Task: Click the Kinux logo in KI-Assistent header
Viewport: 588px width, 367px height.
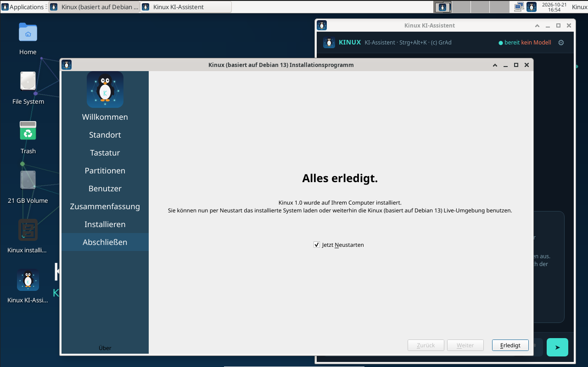Action: tap(329, 43)
